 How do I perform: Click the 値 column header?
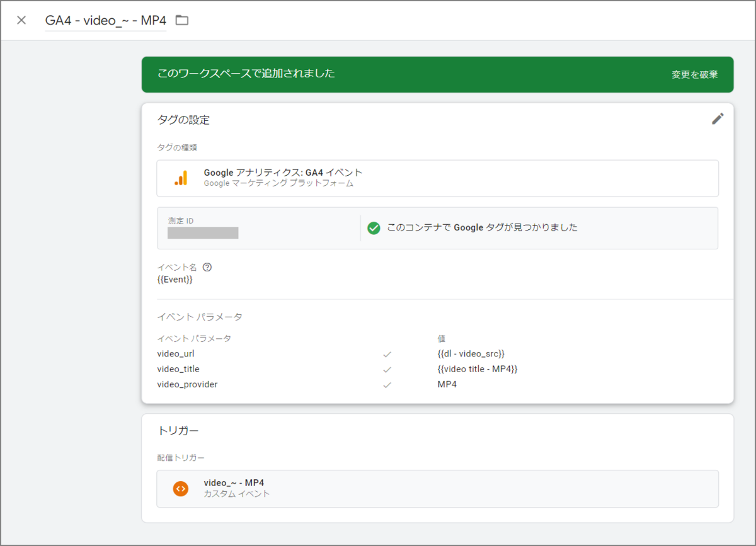click(442, 339)
